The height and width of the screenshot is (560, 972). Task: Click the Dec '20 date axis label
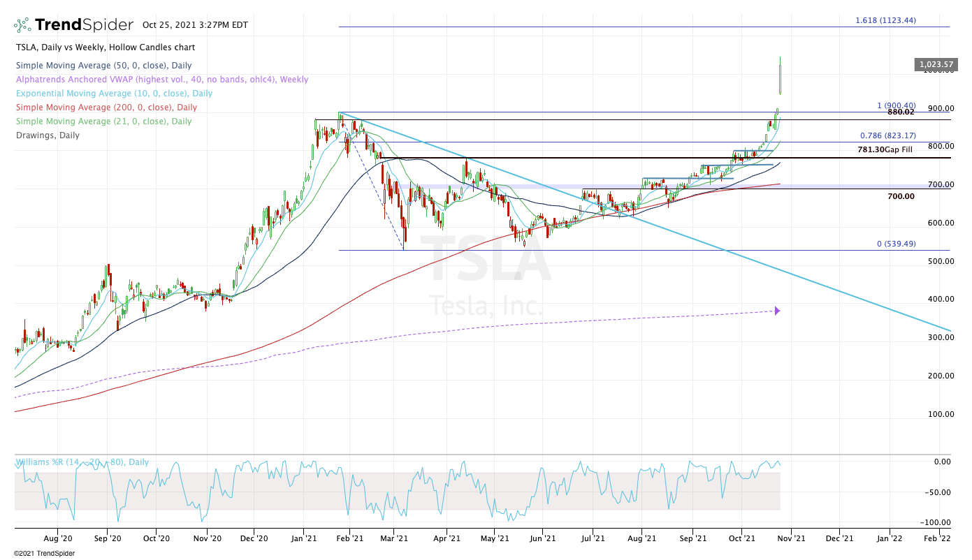[x=254, y=539]
